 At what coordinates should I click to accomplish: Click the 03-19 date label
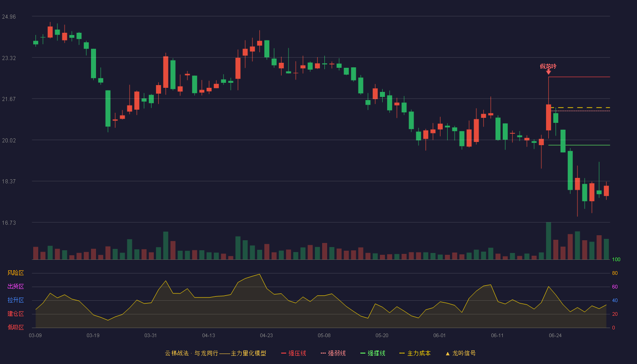(93, 335)
